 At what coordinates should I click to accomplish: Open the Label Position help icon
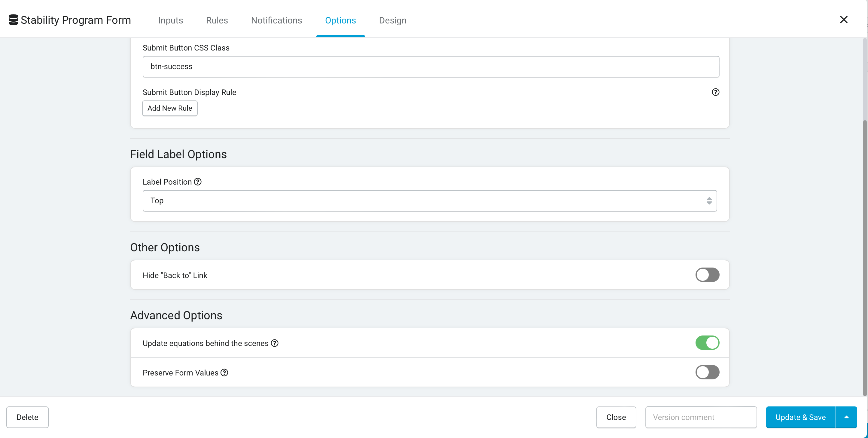[198, 182]
